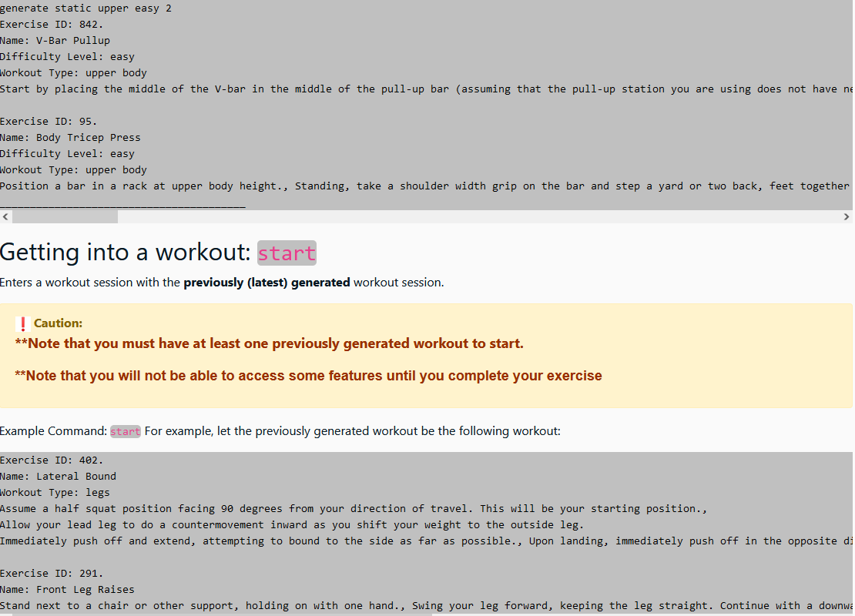
Task: Click the horizontal scrollbar thumb under first code block
Action: click(65, 217)
